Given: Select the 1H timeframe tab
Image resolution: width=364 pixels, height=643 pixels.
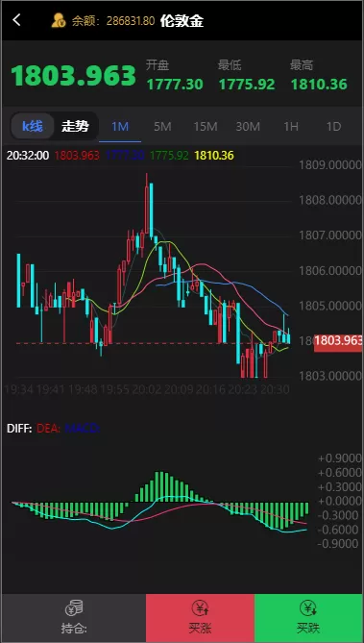Looking at the screenshot, I should (x=291, y=127).
